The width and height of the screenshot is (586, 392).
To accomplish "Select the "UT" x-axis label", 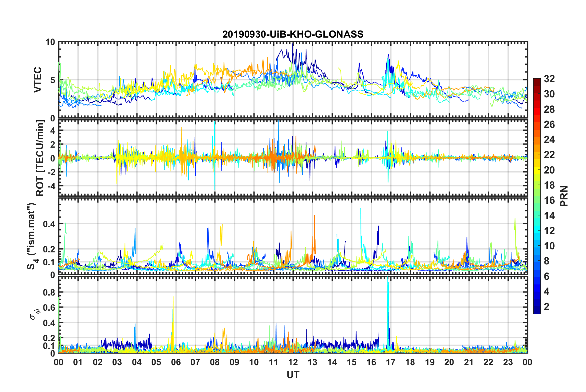I will pos(293,375).
